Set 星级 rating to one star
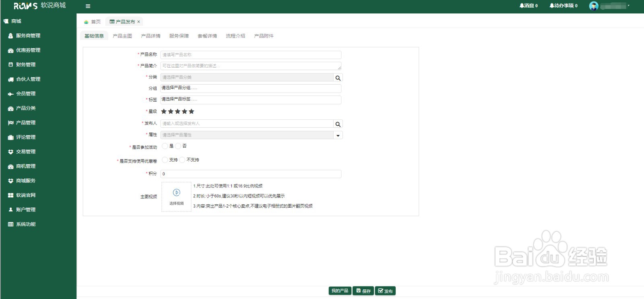 tap(164, 112)
